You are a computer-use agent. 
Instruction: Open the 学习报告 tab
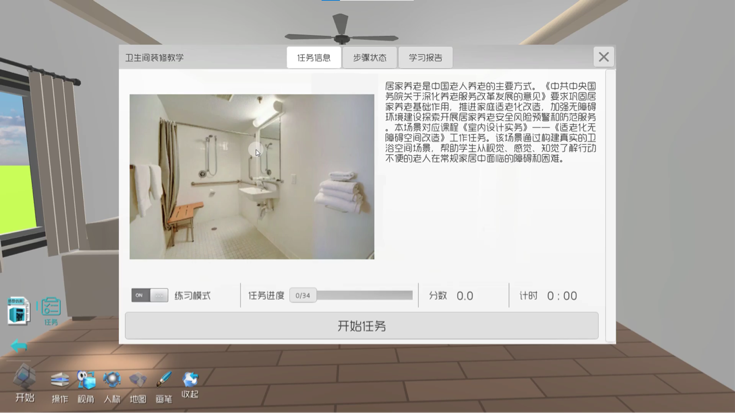(425, 58)
